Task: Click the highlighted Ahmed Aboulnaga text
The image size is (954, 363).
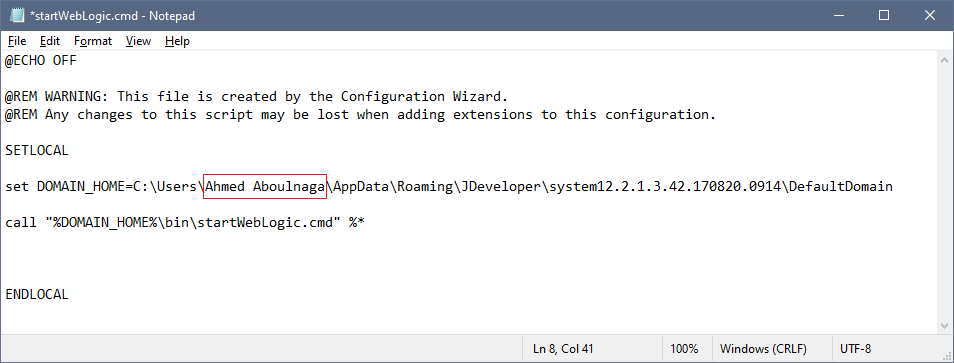Action: (x=265, y=186)
